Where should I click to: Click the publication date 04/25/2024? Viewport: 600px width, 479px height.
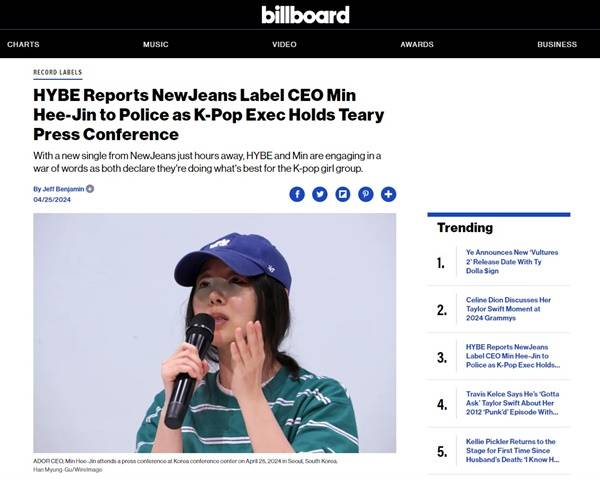pos(52,200)
